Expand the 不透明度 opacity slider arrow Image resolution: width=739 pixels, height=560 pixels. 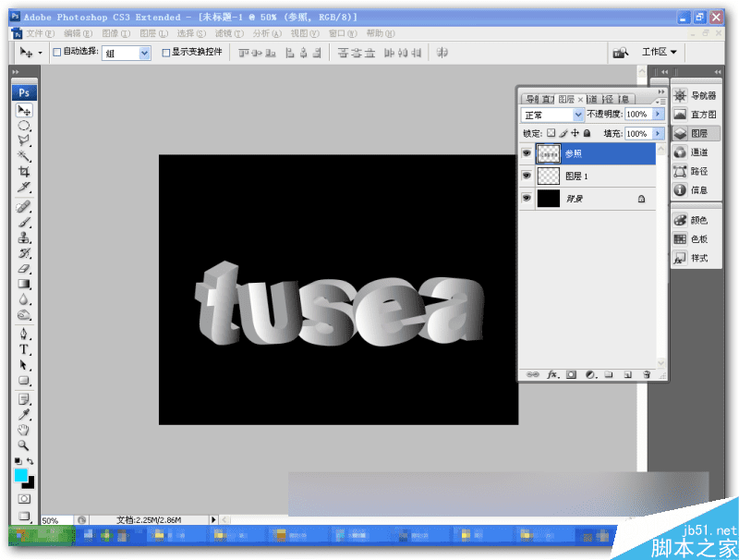pyautogui.click(x=658, y=114)
